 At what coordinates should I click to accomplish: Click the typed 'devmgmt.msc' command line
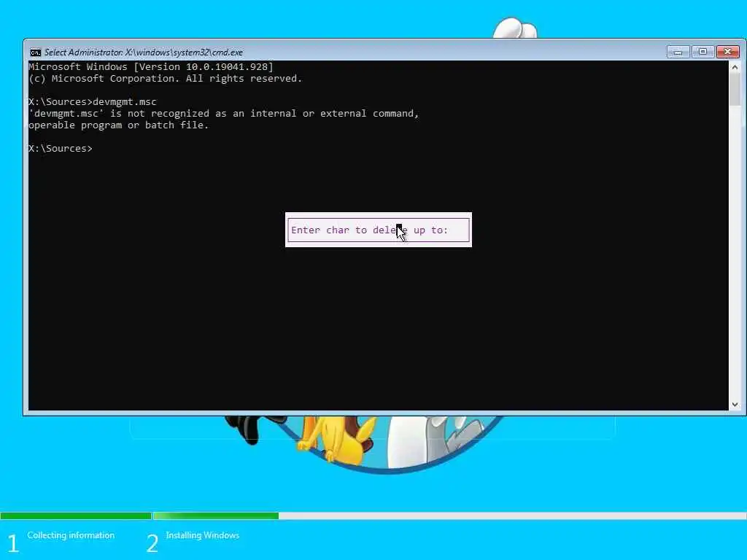click(93, 102)
